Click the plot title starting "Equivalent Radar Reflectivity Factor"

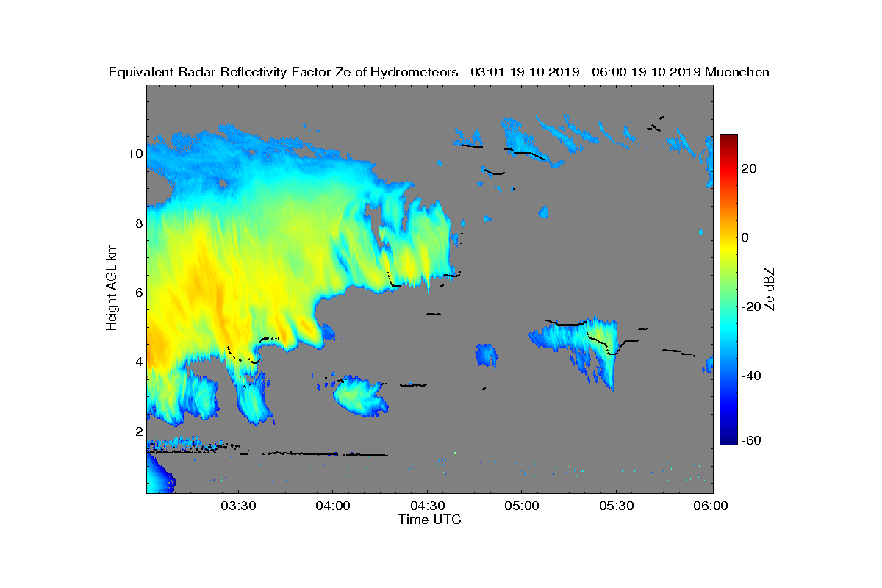(439, 72)
